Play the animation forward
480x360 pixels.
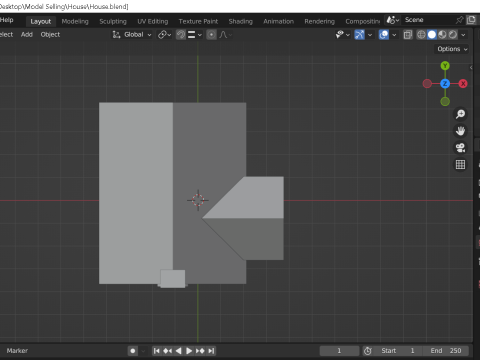[x=189, y=351]
